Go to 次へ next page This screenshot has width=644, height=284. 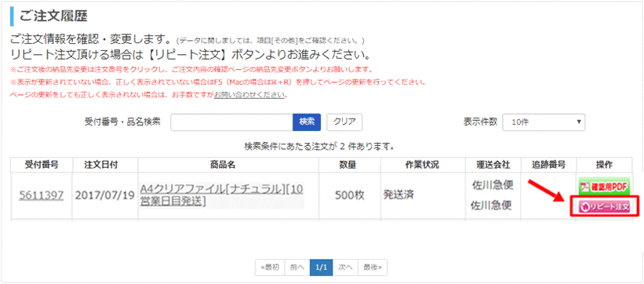(x=345, y=268)
